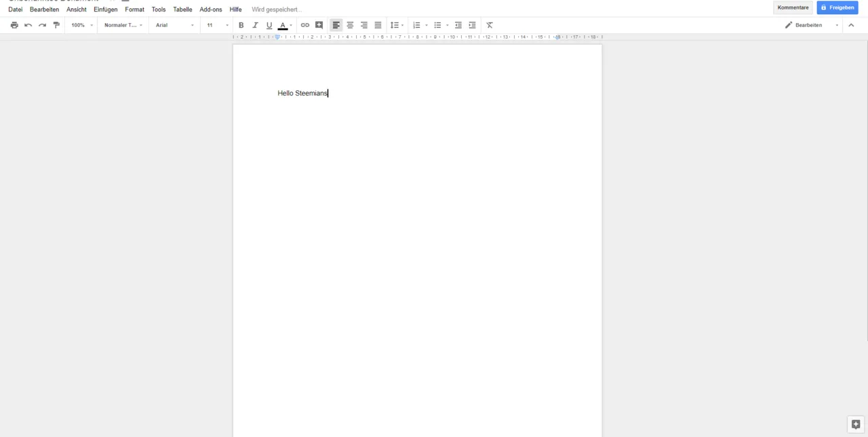Open the Hilfe menu

(236, 9)
